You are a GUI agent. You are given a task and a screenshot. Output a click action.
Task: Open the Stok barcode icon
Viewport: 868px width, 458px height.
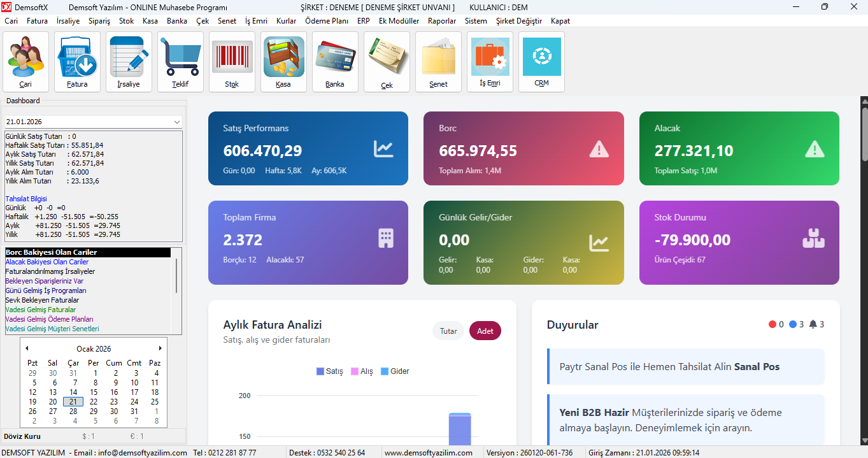(x=232, y=61)
